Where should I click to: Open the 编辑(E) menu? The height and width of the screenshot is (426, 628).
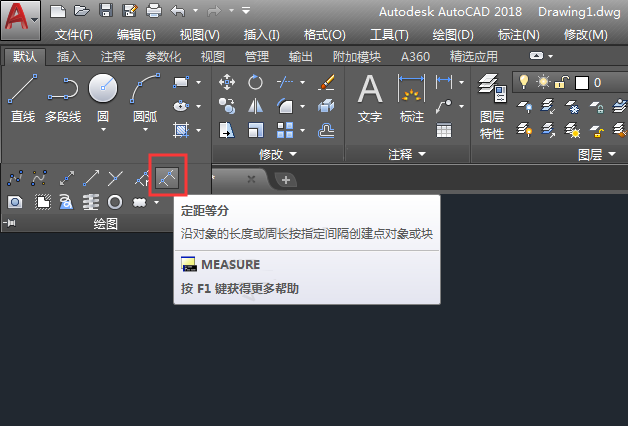136,35
